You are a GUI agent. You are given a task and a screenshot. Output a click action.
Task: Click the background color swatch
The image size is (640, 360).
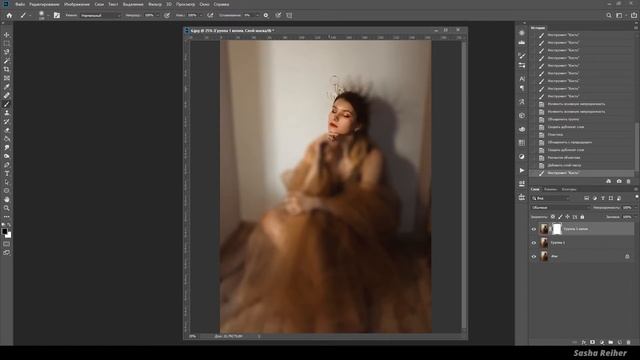tap(9, 235)
